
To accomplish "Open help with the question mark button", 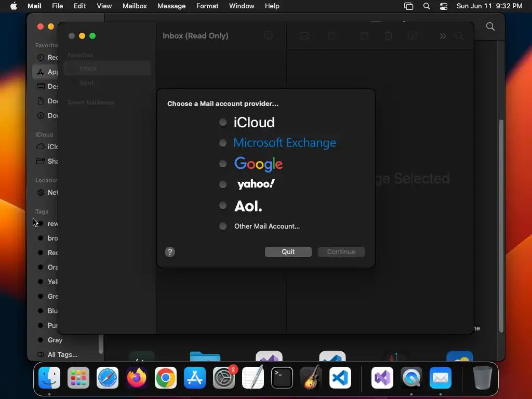I will click(x=170, y=252).
